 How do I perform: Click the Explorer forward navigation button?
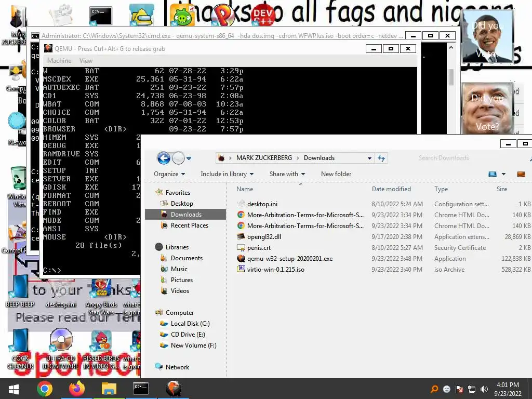click(178, 158)
